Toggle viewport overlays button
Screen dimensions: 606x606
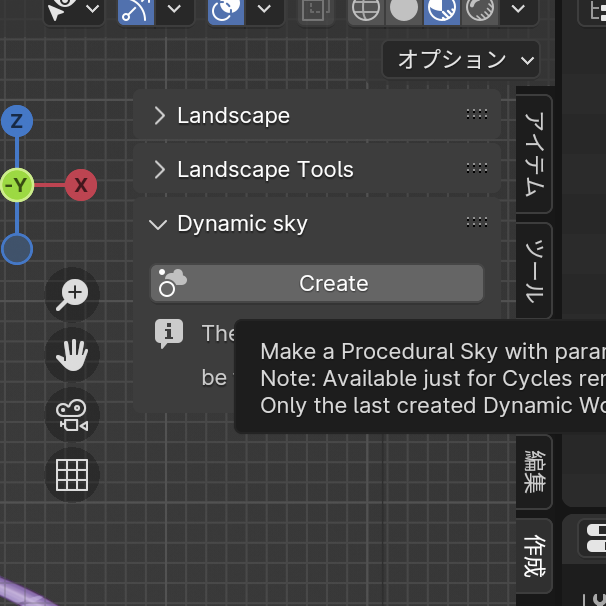tap(226, 10)
